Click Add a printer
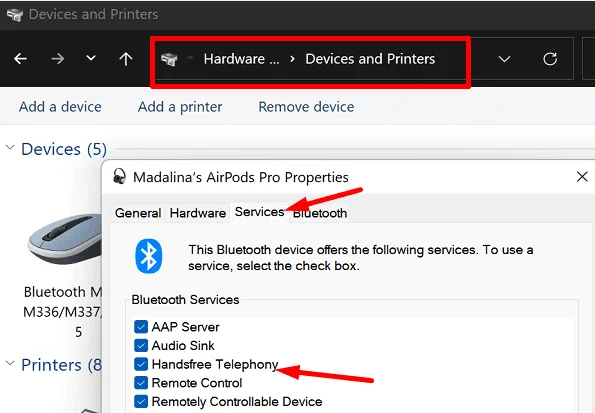This screenshot has width=595, height=413. click(x=180, y=107)
